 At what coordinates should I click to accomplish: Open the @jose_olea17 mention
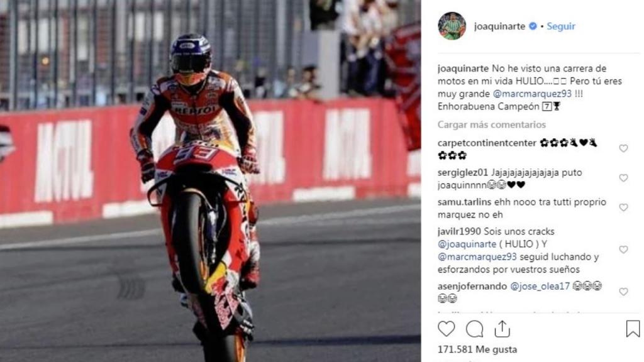(x=540, y=286)
